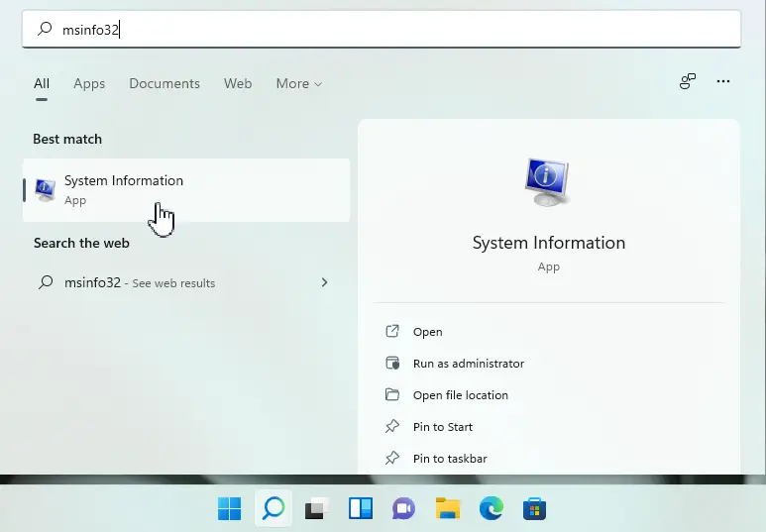Open System Information best match result

[186, 190]
